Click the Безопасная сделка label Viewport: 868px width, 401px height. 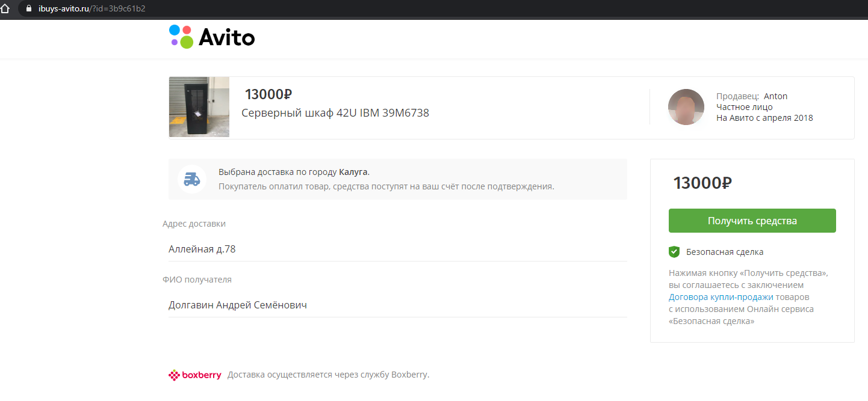[725, 252]
